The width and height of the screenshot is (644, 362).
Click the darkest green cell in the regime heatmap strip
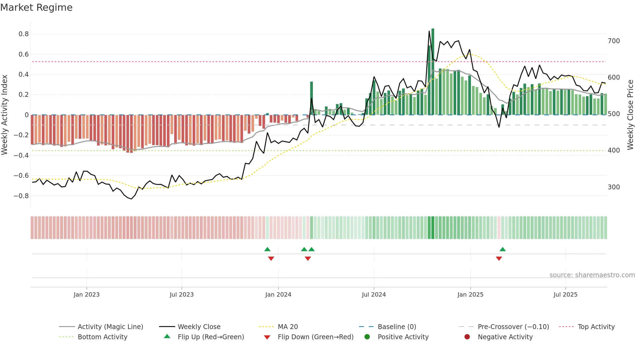coord(433,228)
